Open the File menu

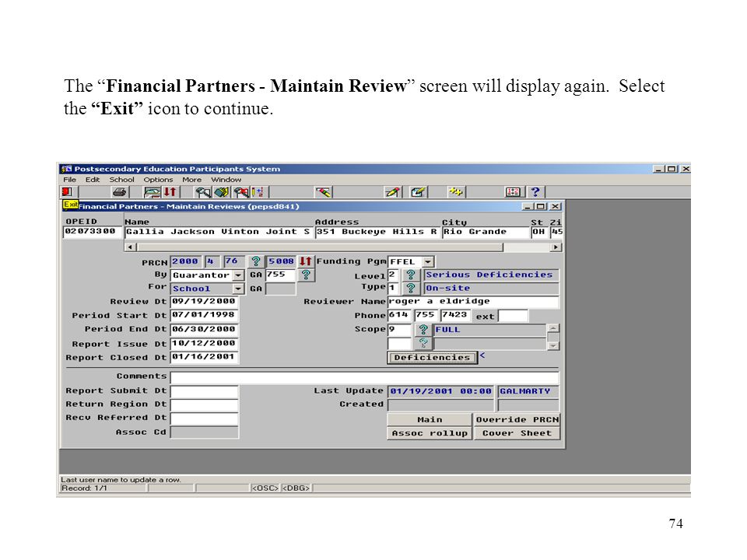click(69, 180)
